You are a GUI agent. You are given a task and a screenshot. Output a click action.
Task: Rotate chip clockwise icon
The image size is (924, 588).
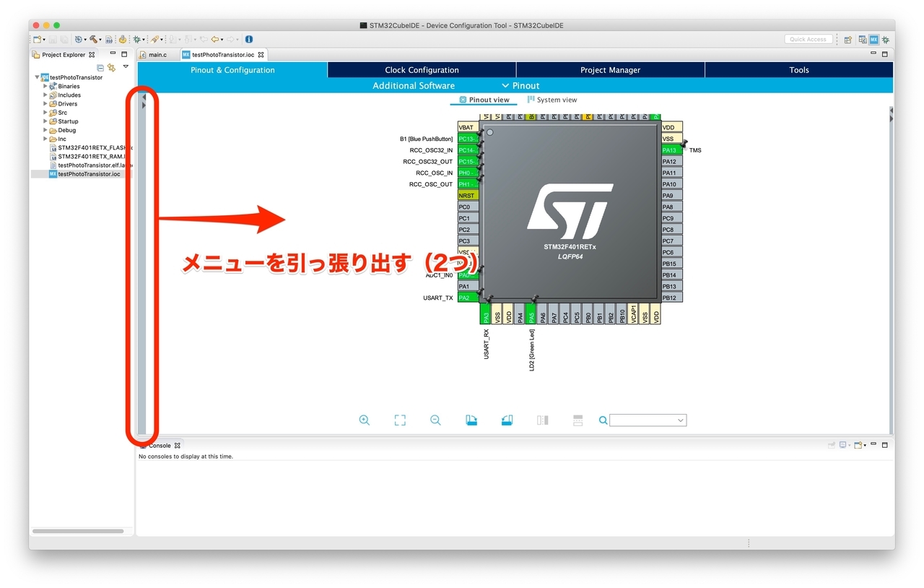coord(471,420)
